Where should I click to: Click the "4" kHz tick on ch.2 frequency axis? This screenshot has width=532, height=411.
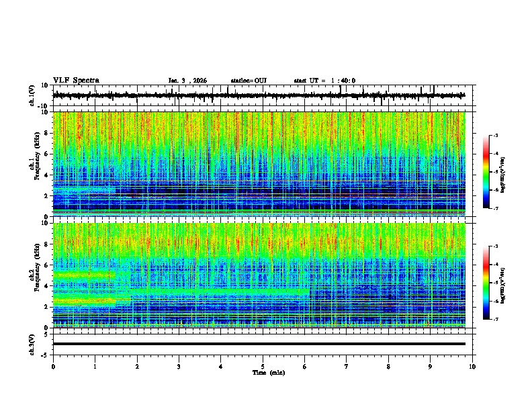coord(46,286)
